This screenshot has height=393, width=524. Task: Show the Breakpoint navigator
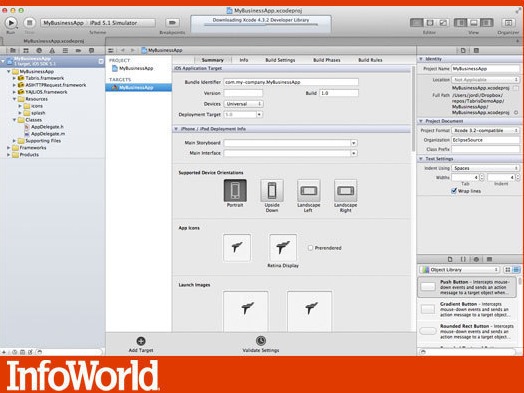click(78, 50)
